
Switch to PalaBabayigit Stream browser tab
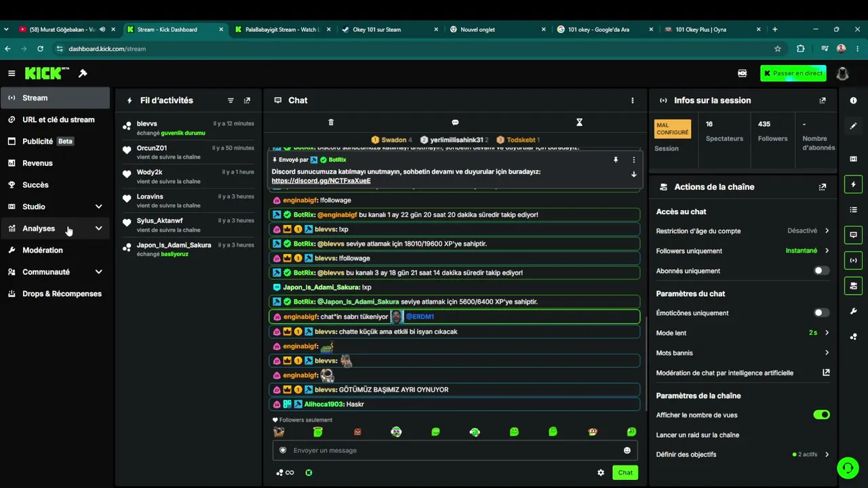pos(283,29)
